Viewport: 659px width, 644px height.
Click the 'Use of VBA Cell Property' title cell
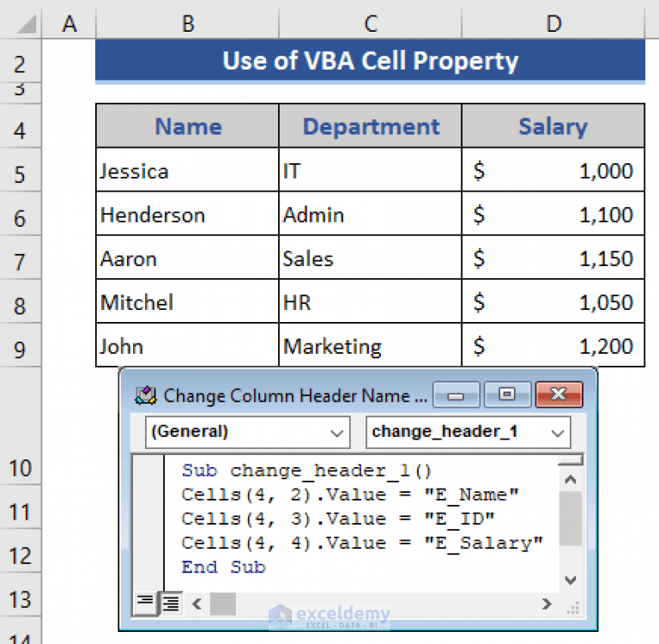(x=371, y=60)
